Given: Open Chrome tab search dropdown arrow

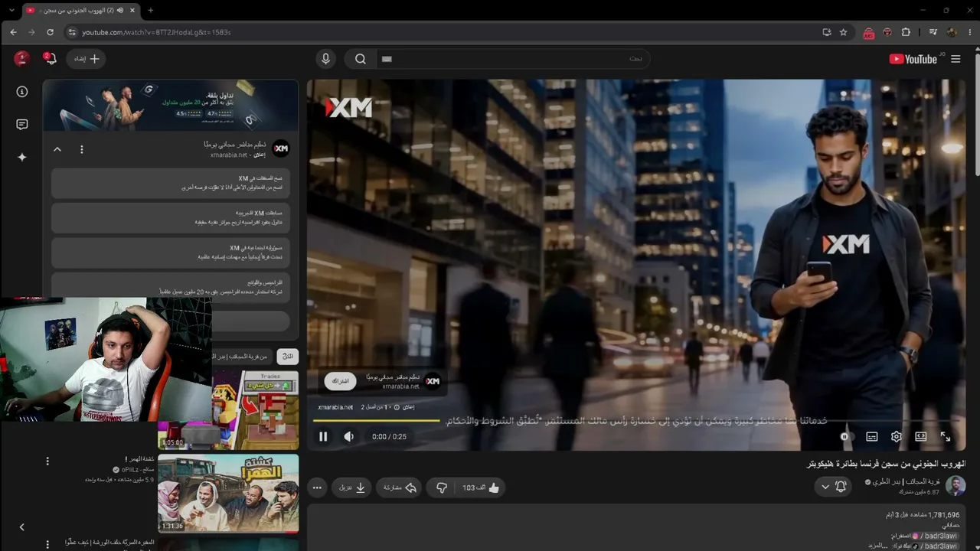Looking at the screenshot, I should 11,10.
